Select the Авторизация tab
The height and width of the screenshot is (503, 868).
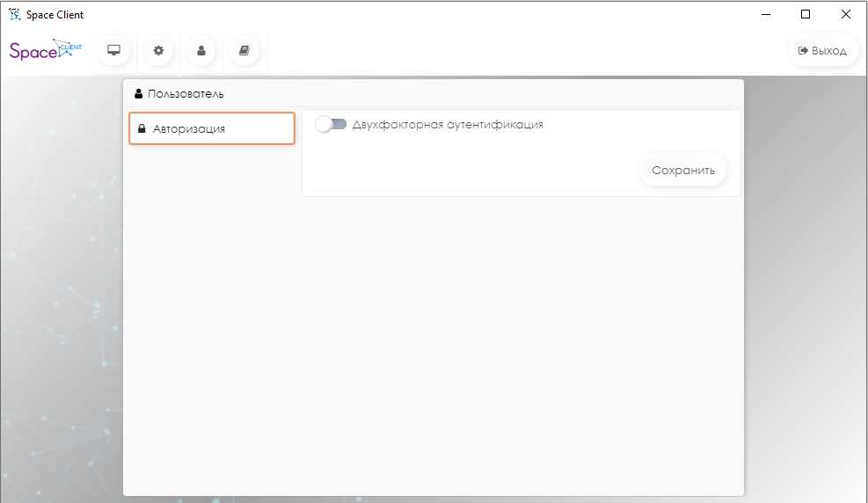(211, 128)
